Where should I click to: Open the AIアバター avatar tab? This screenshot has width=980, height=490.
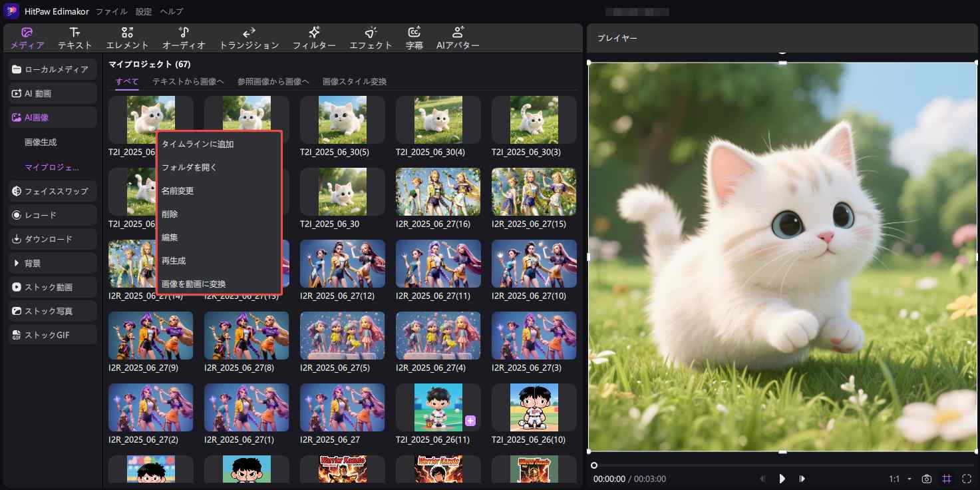458,39
